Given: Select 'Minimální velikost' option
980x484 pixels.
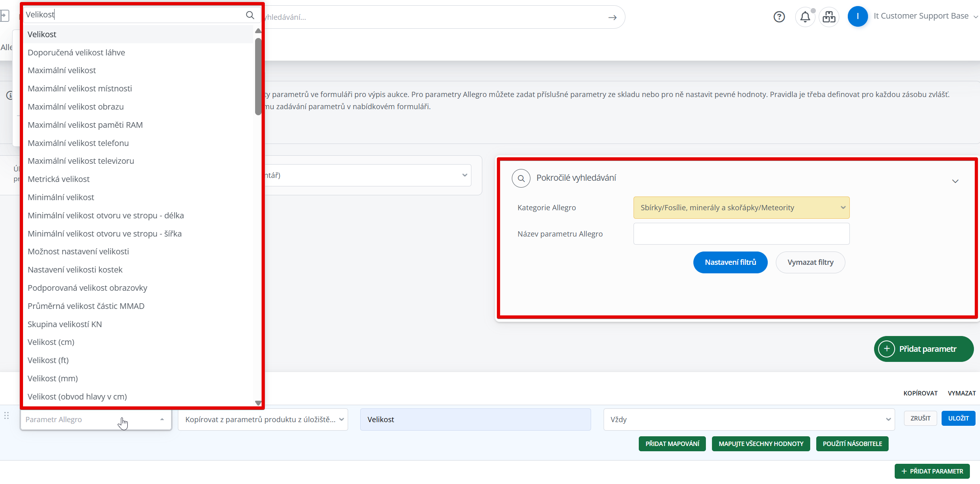Looking at the screenshot, I should click(x=138, y=197).
